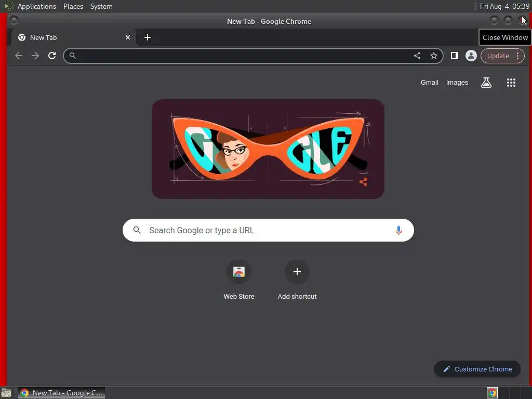Click the share icon in address bar

pos(417,56)
